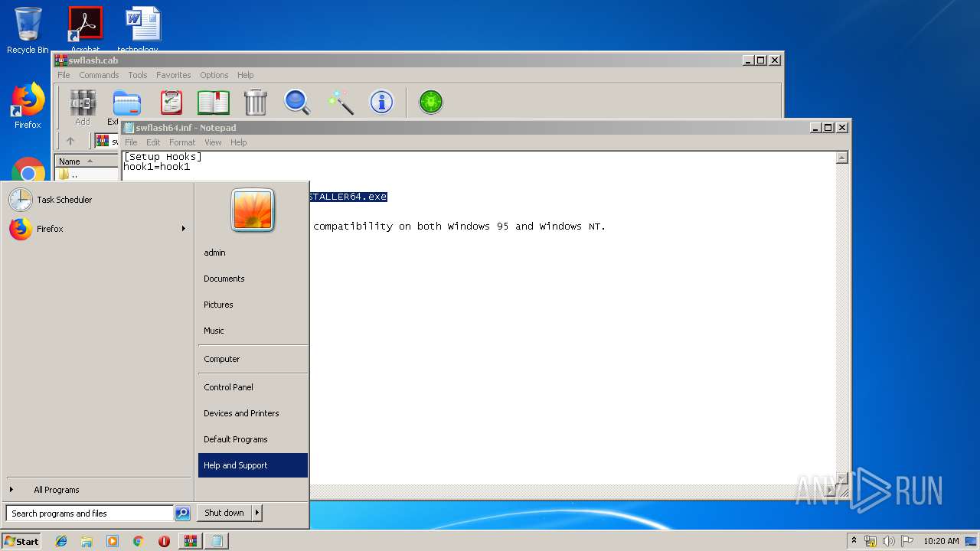Click the Name column header sort arrow
The height and width of the screenshot is (551, 980).
(90, 161)
